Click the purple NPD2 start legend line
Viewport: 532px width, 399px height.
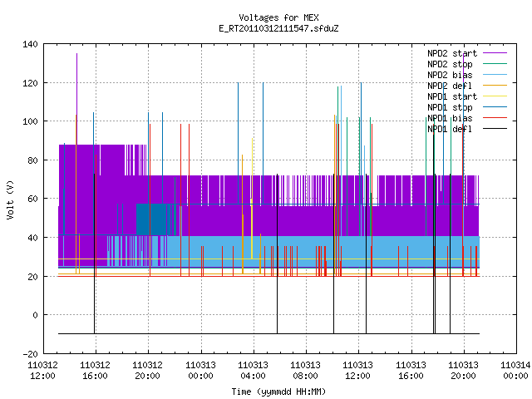(495, 53)
